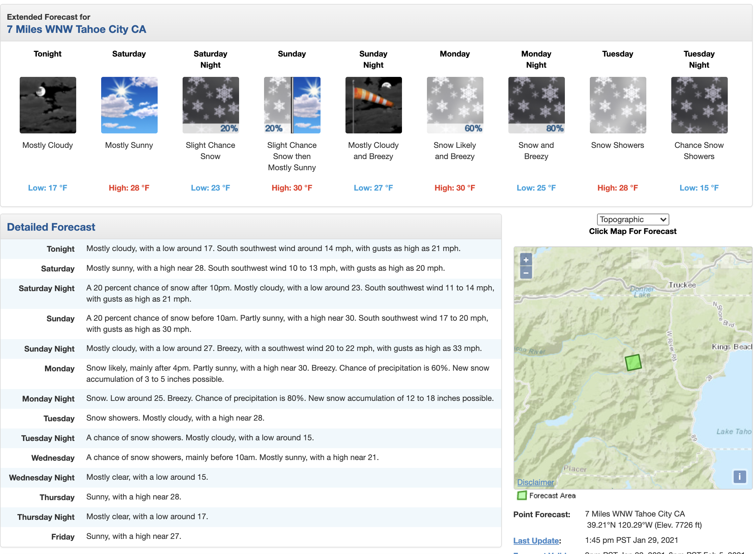The height and width of the screenshot is (554, 756).
Task: Click the Sunday snow-then-sunny split icon
Action: pos(292,105)
